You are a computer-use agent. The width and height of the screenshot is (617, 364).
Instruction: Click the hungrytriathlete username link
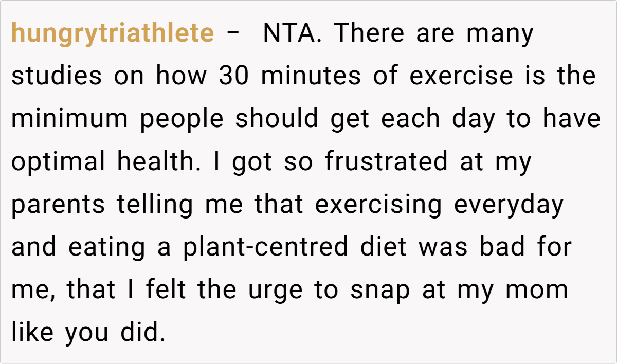tap(112, 34)
